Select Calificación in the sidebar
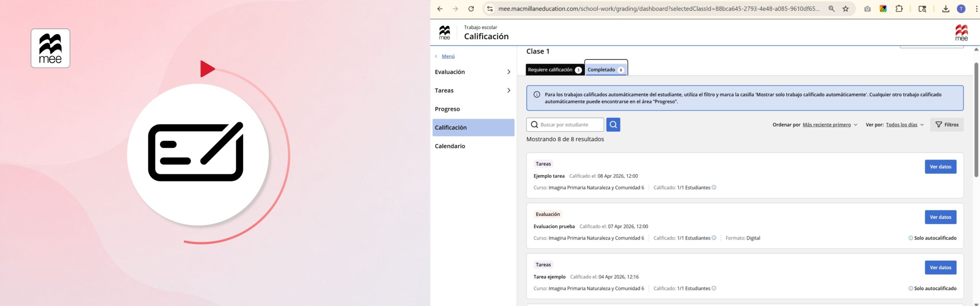This screenshot has height=306, width=980. pos(473,127)
